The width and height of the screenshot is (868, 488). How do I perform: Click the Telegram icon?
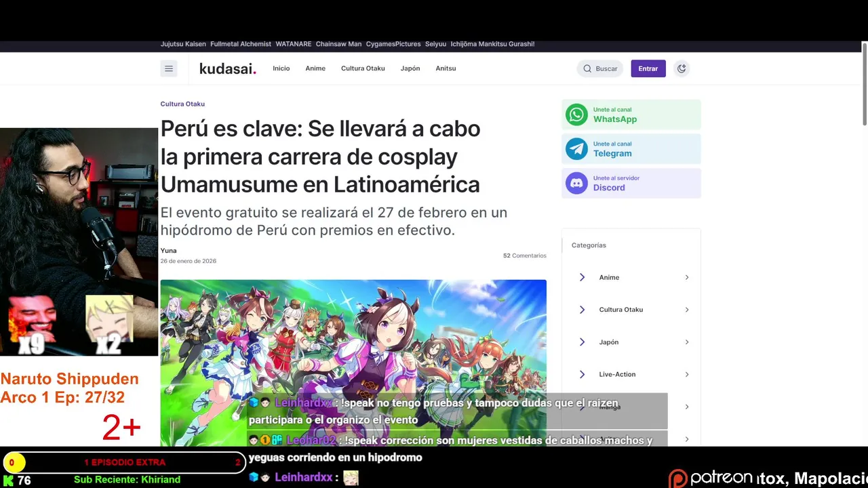[577, 149]
